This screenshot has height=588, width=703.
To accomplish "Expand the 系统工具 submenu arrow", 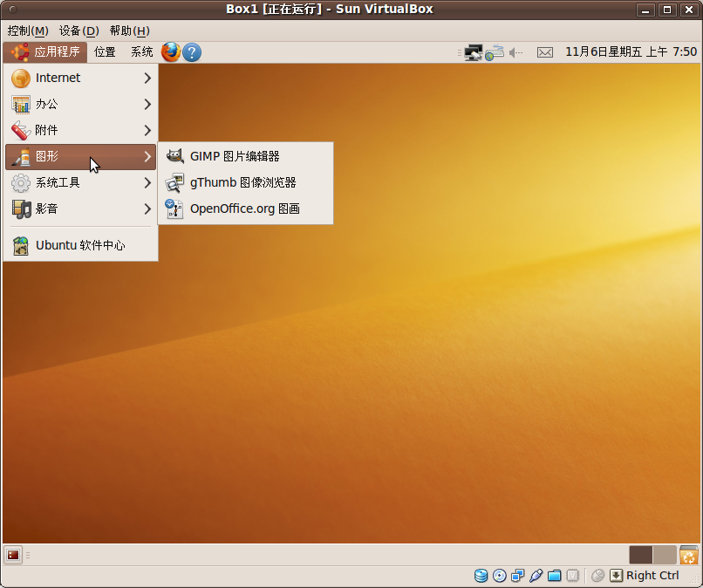I will [x=147, y=182].
